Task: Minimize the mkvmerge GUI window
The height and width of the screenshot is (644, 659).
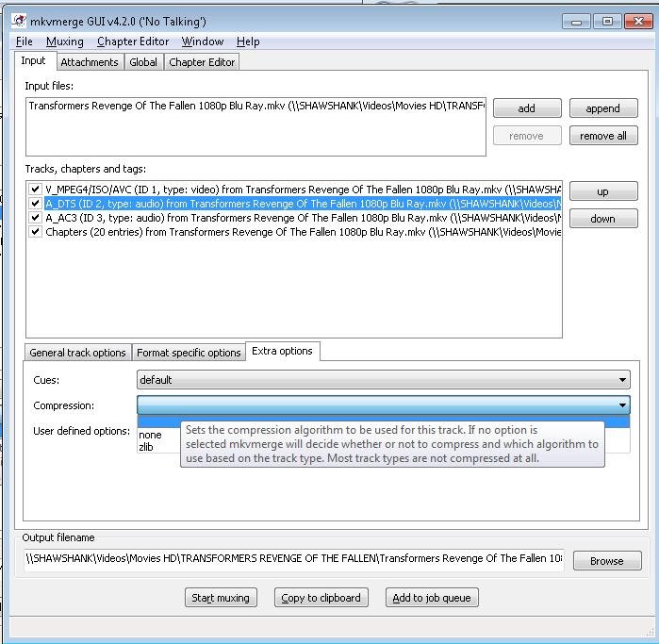Action: pyautogui.click(x=576, y=22)
